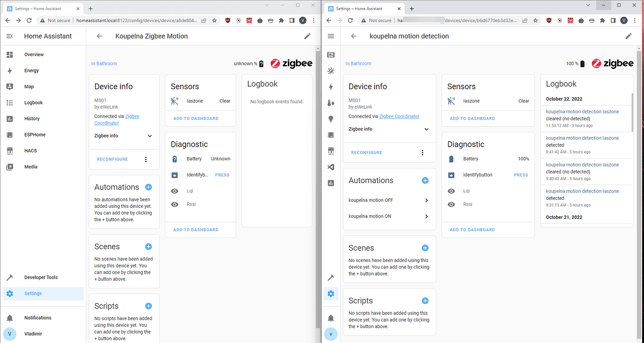This screenshot has height=343, width=644.
Task: Add Sensors to dashboard in left window
Action: coord(196,118)
